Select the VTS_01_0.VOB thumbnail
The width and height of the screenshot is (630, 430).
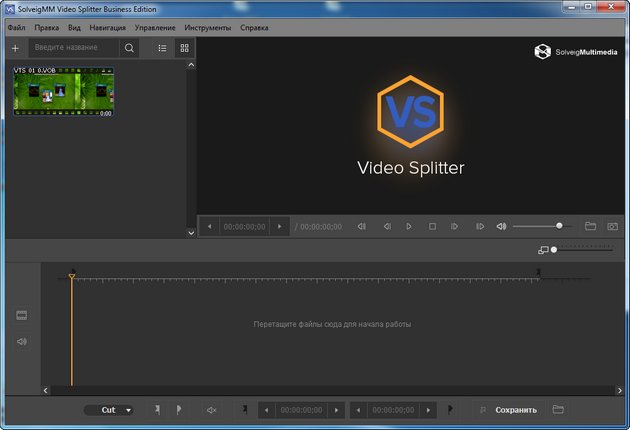click(63, 93)
